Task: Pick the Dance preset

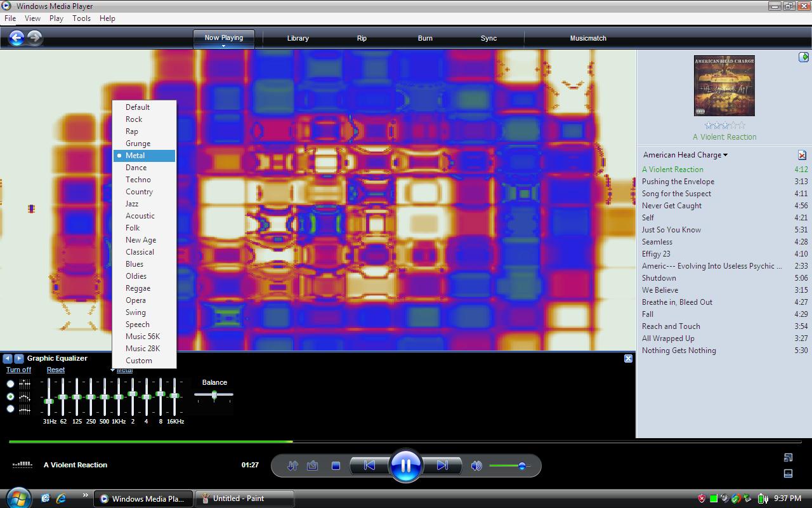Action: [144, 168]
